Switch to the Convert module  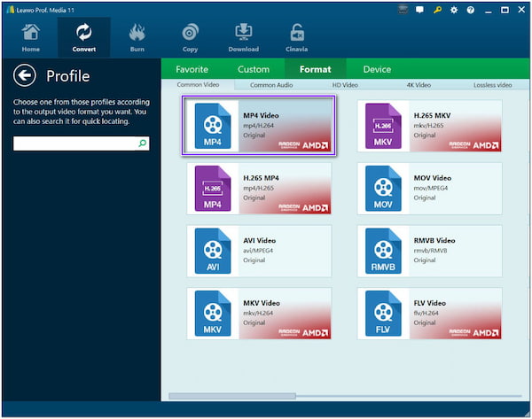(x=84, y=37)
